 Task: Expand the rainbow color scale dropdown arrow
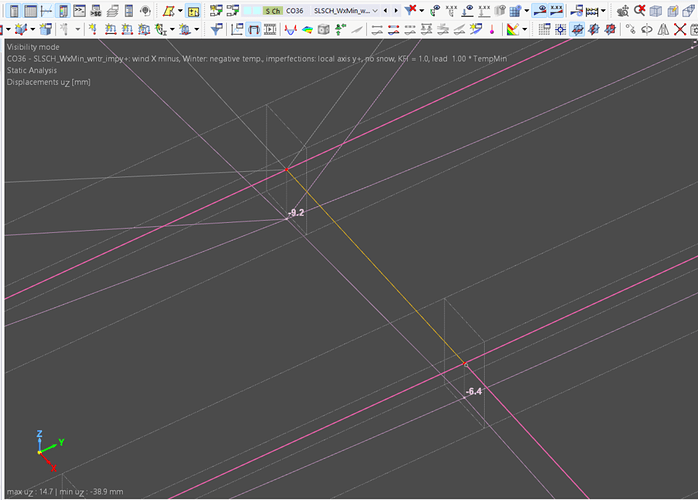526,29
